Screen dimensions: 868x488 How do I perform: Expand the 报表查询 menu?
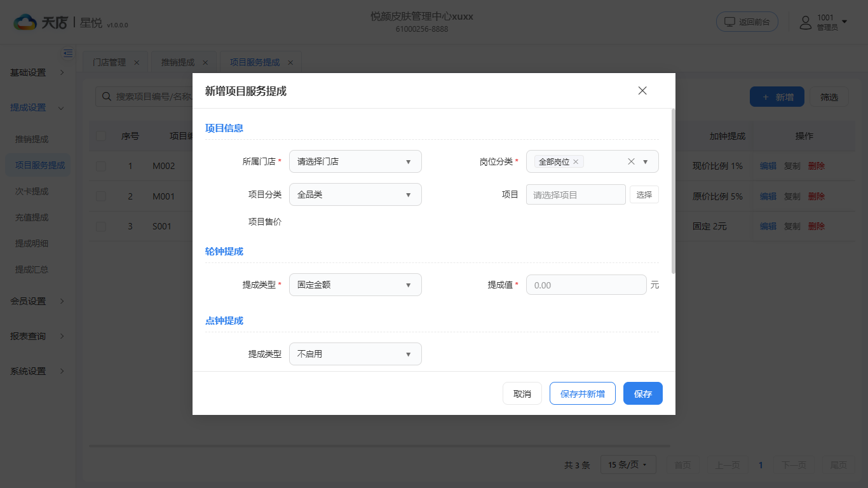click(37, 336)
